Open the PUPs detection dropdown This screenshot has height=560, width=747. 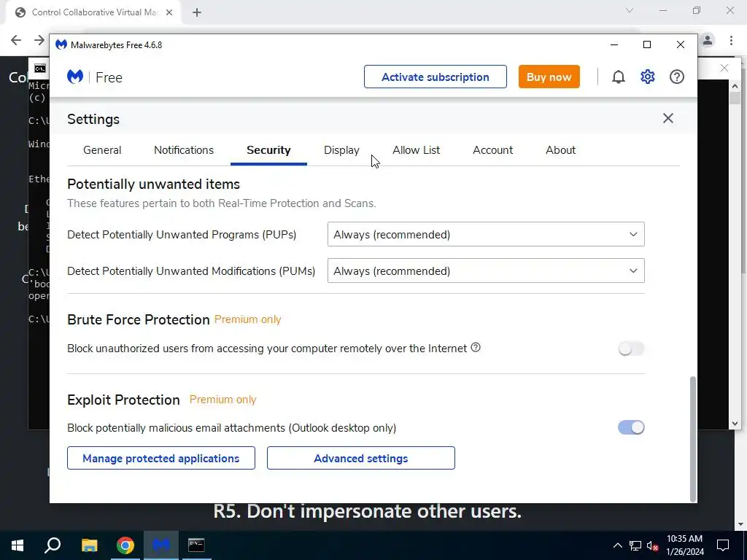point(486,234)
